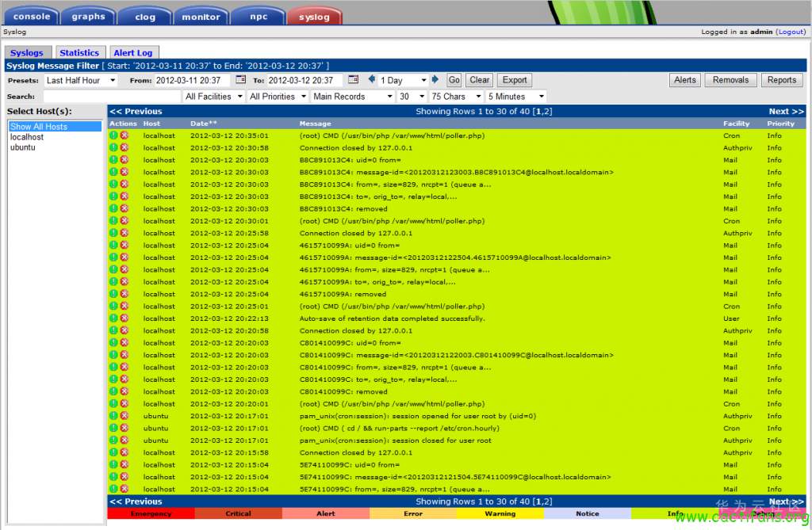Switch to the console tab
Screen dimensions: 812x530
point(32,17)
